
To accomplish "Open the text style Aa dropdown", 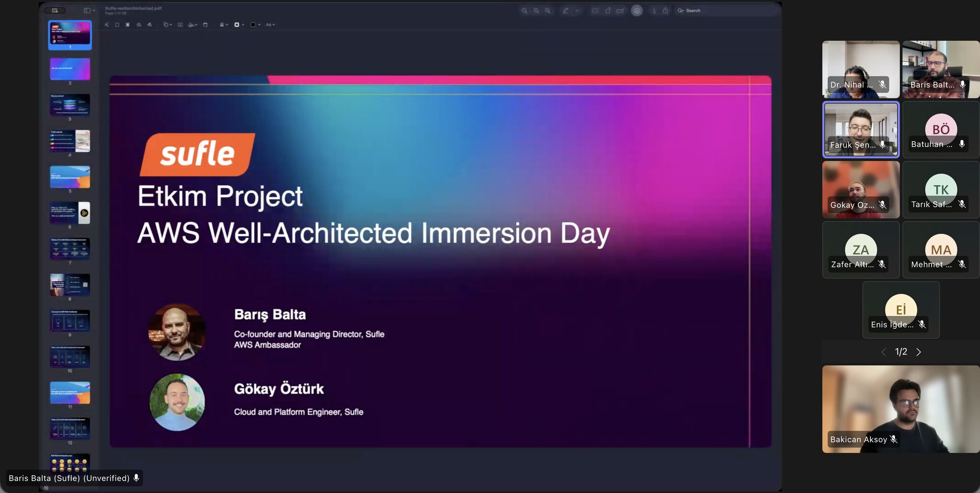I will click(270, 24).
